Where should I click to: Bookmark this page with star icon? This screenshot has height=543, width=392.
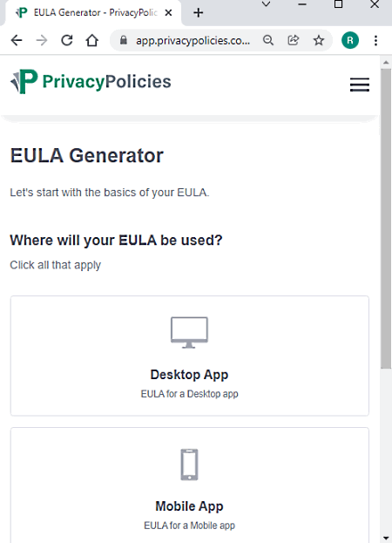(318, 40)
